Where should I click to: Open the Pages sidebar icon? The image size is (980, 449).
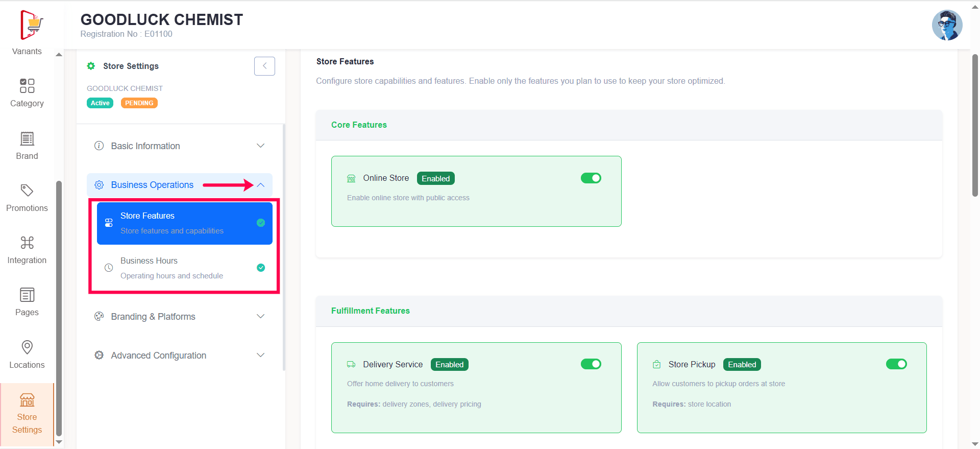point(27,295)
